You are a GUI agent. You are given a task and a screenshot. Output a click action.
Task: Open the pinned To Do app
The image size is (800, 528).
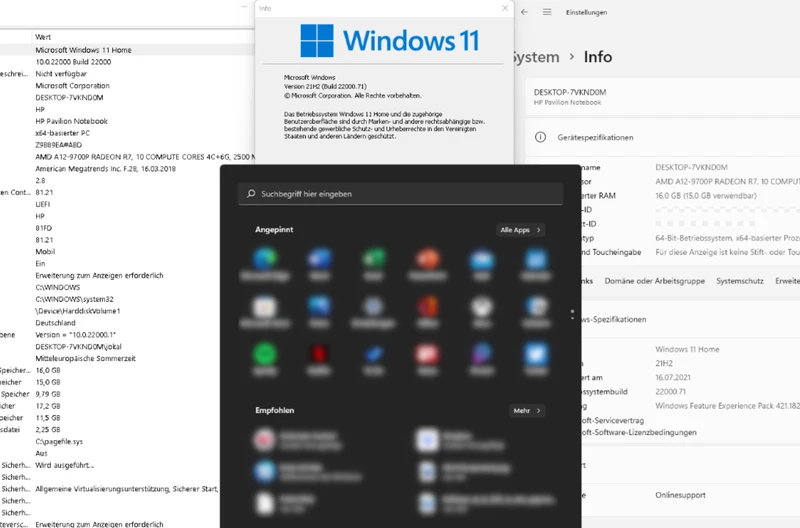pyautogui.click(x=373, y=359)
